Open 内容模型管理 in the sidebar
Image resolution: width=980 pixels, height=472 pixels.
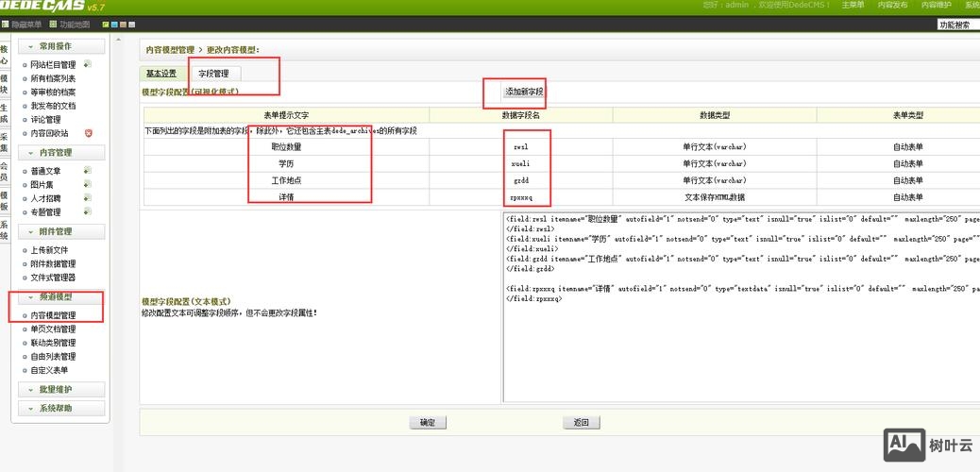53,315
